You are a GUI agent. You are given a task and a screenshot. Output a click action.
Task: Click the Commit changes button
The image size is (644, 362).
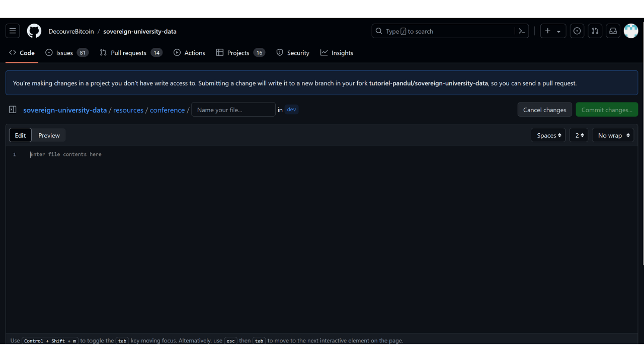[x=606, y=110]
